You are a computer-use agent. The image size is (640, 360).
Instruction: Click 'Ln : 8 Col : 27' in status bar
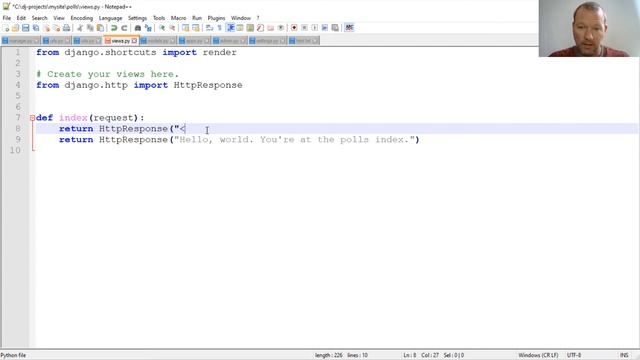pyautogui.click(x=421, y=356)
